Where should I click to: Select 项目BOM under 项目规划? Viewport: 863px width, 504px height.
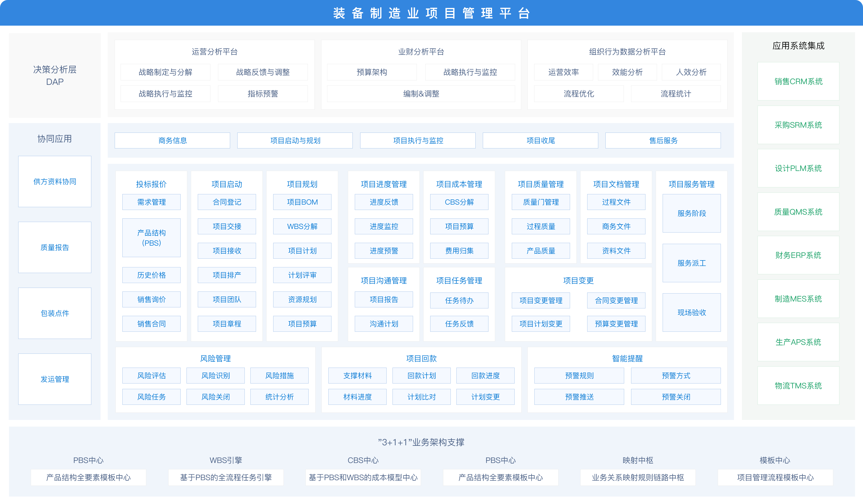coord(302,202)
